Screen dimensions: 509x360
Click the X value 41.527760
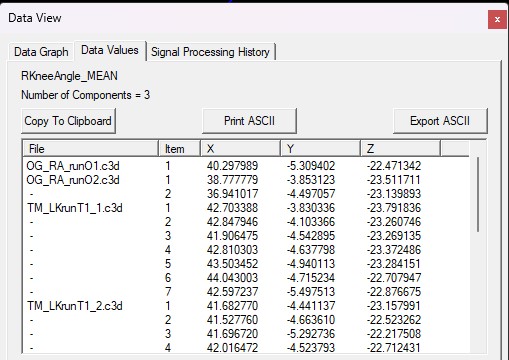[232, 320]
